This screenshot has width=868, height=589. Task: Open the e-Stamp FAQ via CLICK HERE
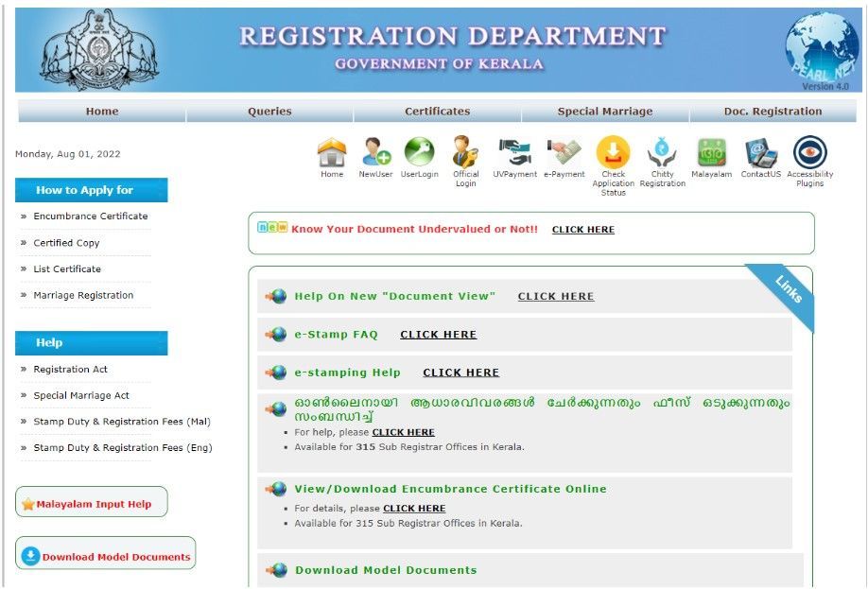(x=438, y=334)
